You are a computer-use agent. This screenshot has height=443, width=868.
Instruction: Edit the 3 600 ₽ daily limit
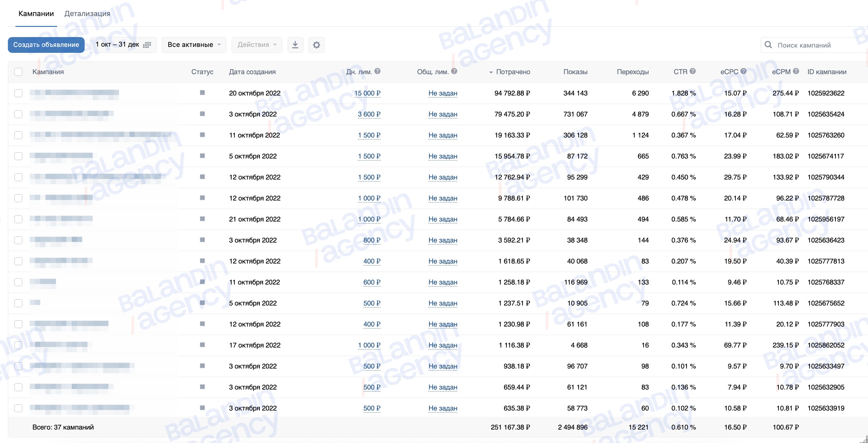369,114
